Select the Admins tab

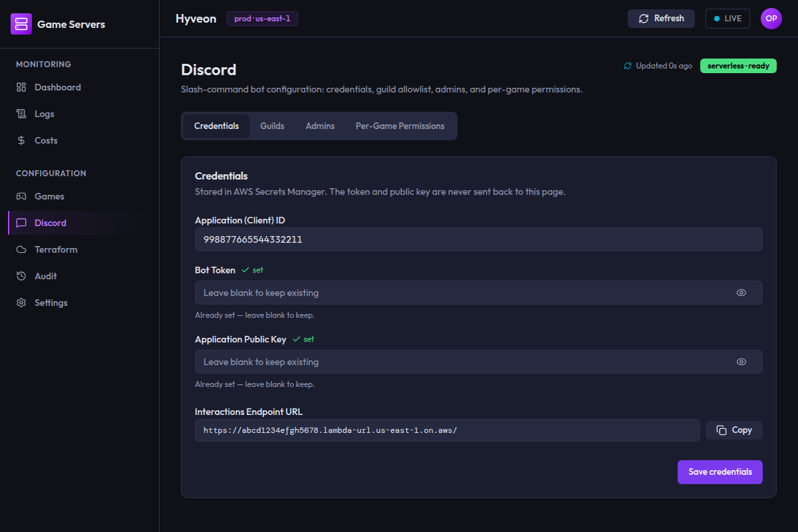(x=320, y=126)
